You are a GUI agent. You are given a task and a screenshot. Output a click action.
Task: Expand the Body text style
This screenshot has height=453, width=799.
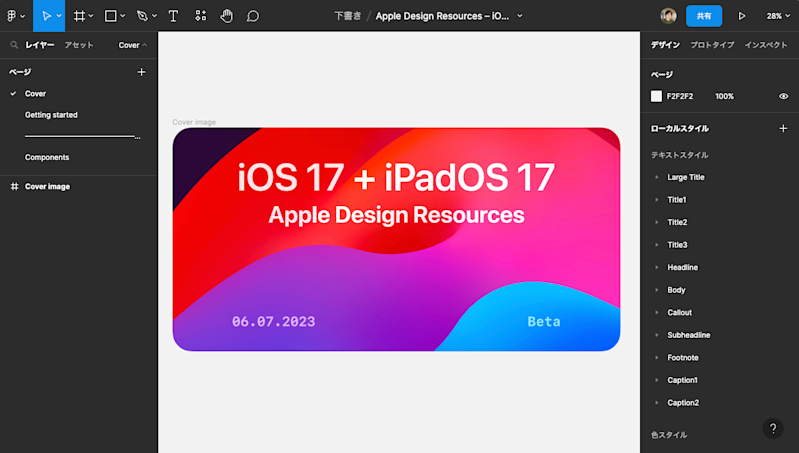click(657, 290)
